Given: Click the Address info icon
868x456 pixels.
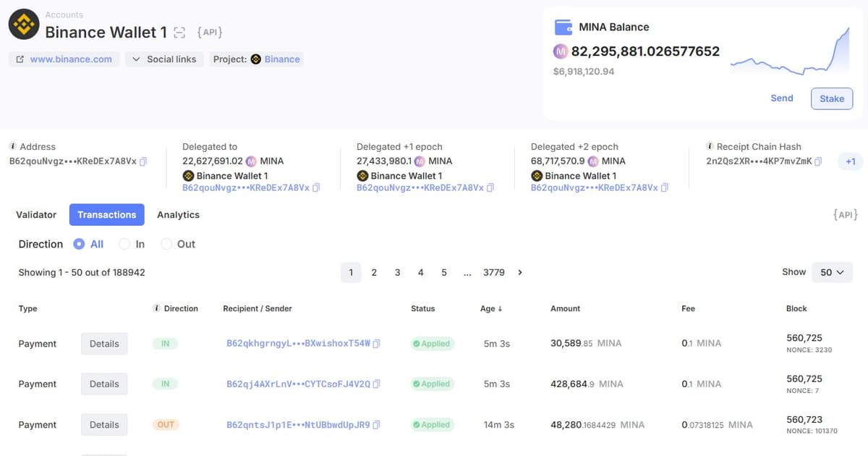Looking at the screenshot, I should pos(13,146).
